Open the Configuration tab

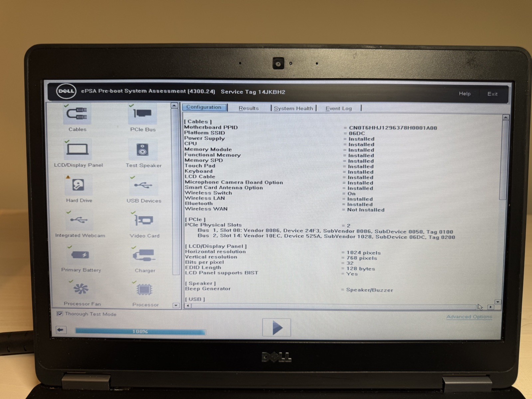click(204, 107)
